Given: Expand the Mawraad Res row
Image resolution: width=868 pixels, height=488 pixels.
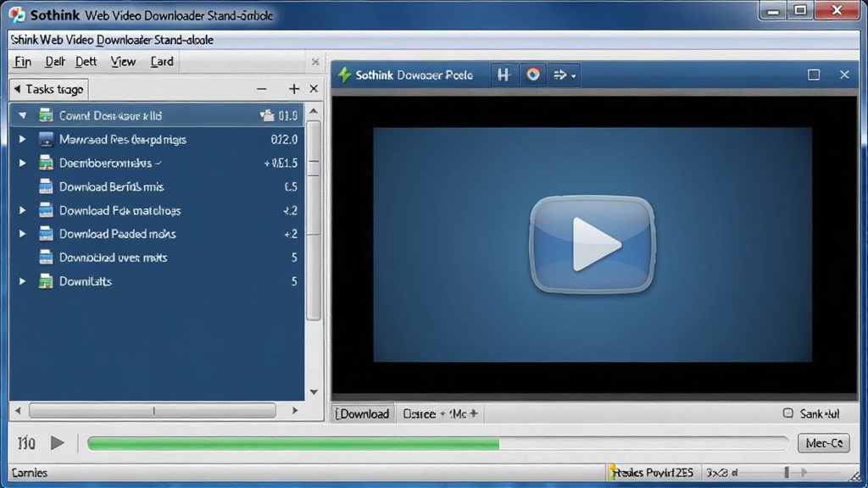Looking at the screenshot, I should (x=22, y=139).
